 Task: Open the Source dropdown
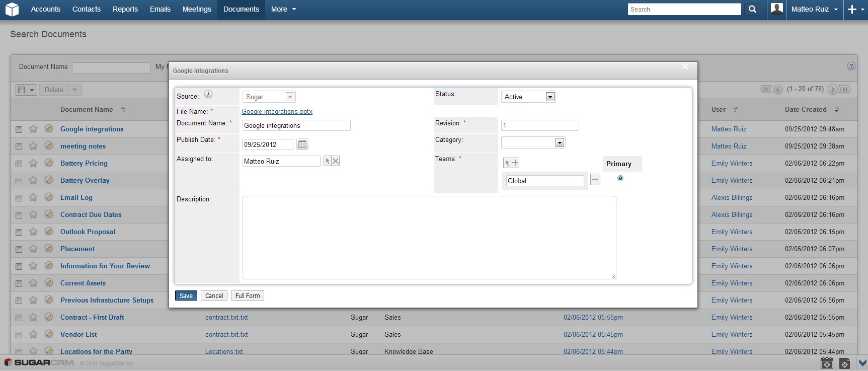click(269, 97)
